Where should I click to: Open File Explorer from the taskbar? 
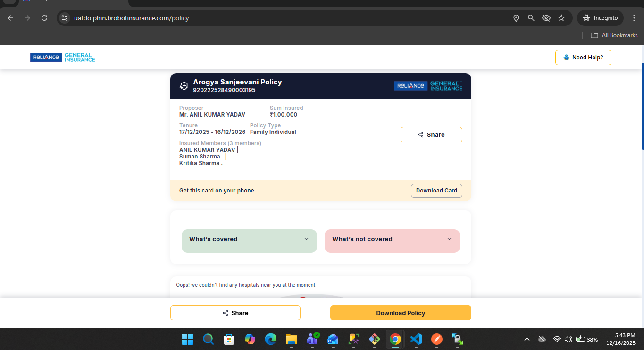[x=291, y=339]
